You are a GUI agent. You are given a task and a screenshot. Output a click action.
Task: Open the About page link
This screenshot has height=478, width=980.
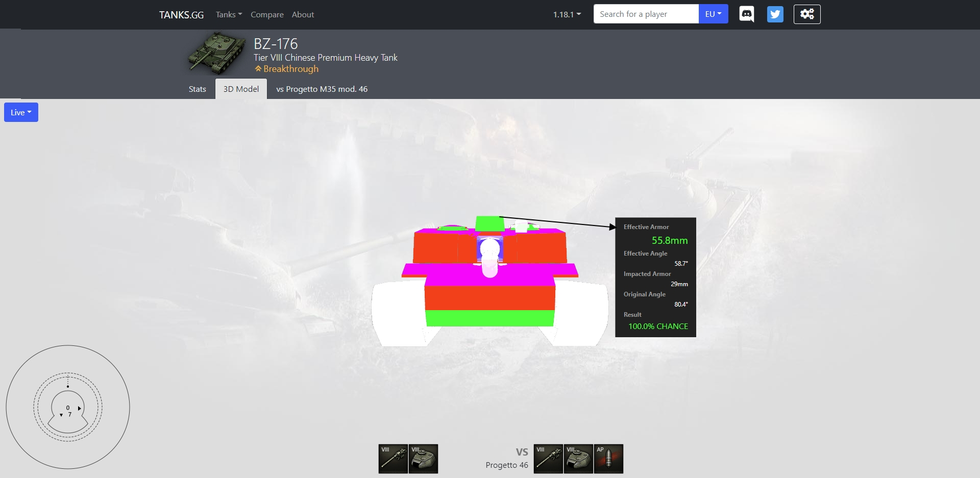303,15
